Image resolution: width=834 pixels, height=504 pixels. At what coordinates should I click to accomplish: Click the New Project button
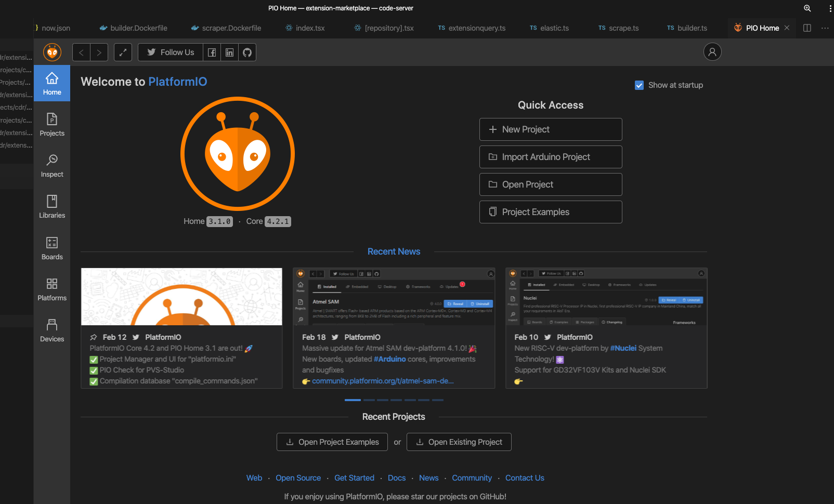(x=551, y=129)
